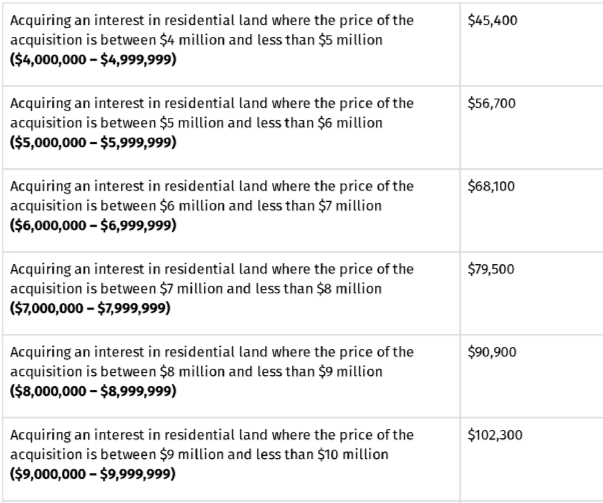Click the $45,400 fee amount

pyautogui.click(x=492, y=20)
